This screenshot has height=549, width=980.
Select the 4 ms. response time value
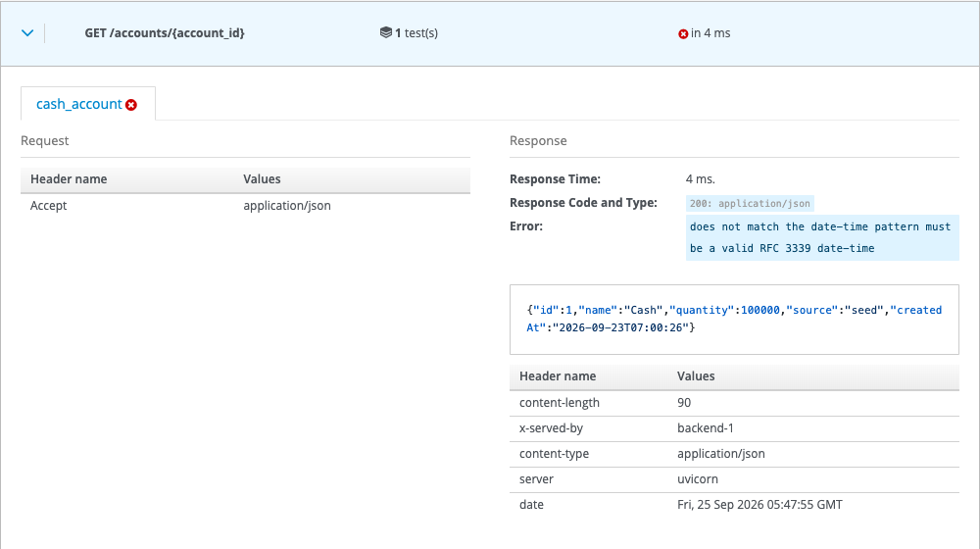700,179
